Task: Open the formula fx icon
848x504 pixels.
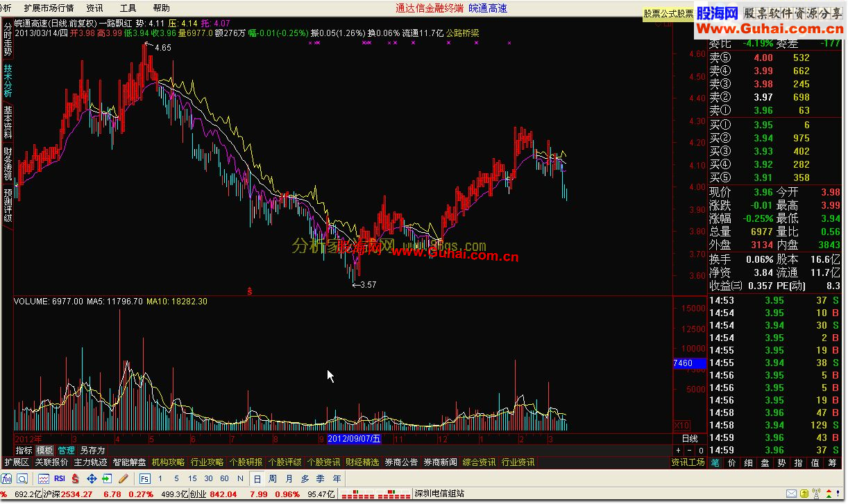Action: point(6,478)
